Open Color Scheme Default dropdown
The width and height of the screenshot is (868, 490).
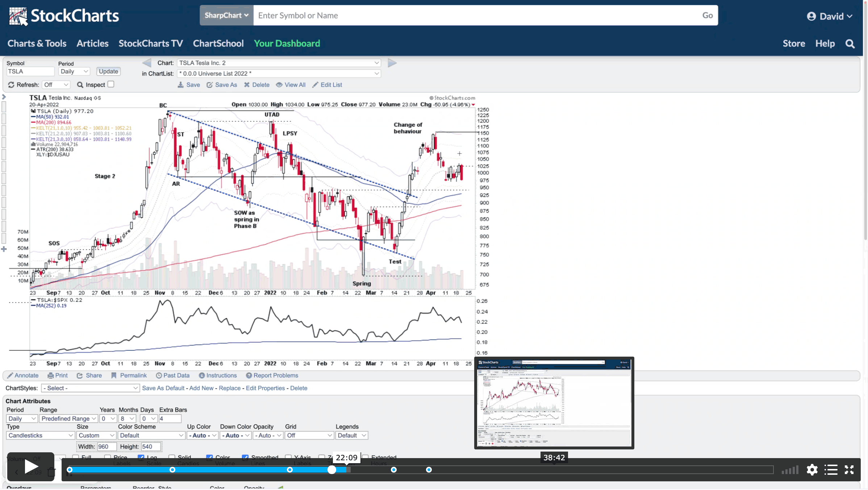151,436
